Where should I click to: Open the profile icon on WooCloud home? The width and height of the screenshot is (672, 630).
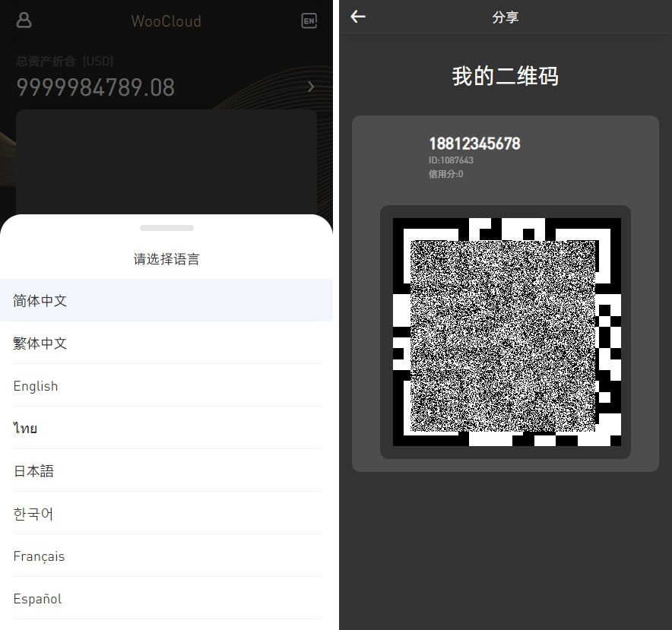pos(24,20)
